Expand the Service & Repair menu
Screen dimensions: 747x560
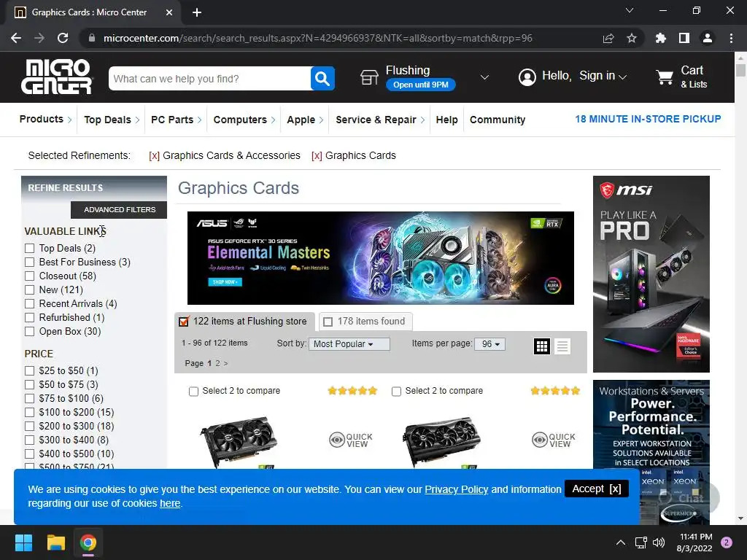click(380, 120)
